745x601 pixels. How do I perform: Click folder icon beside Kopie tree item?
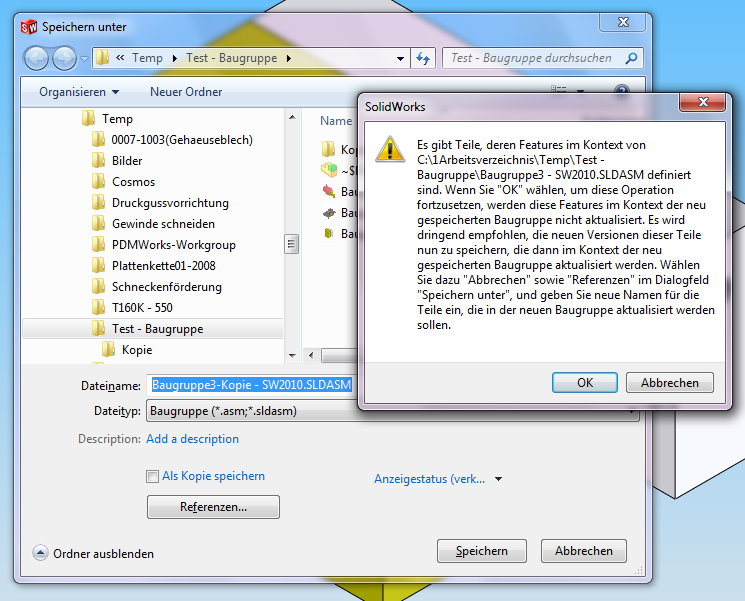click(108, 349)
